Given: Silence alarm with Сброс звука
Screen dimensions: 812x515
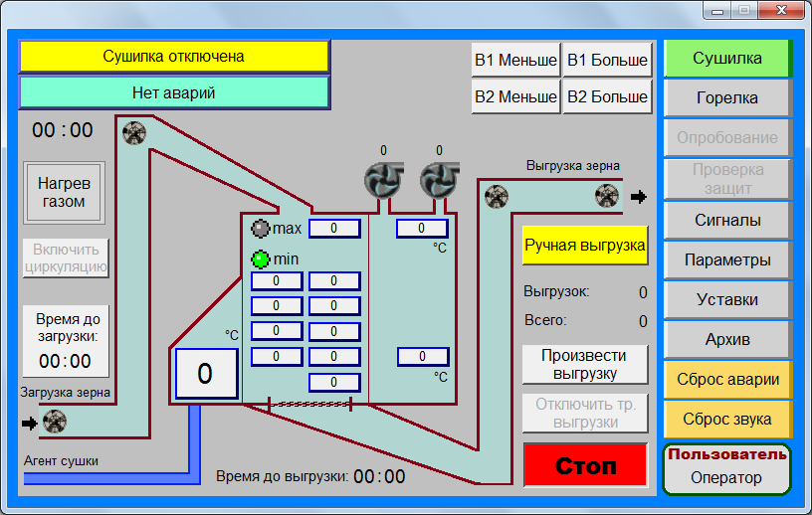Looking at the screenshot, I should coord(727,419).
